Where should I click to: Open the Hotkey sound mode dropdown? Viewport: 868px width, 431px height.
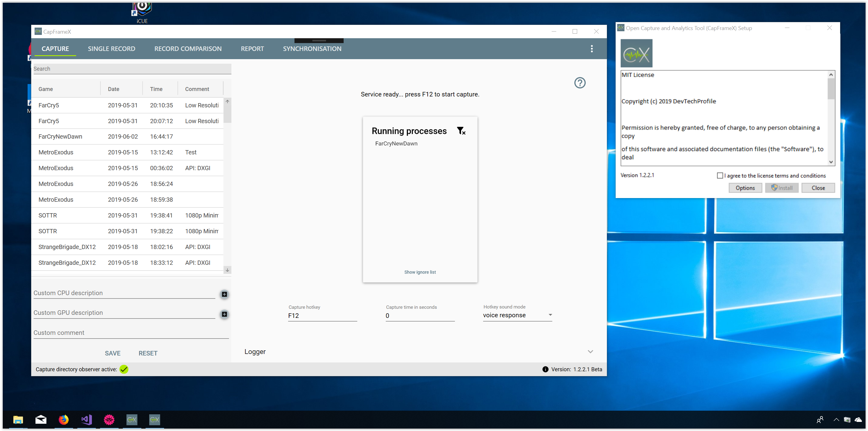(x=517, y=315)
